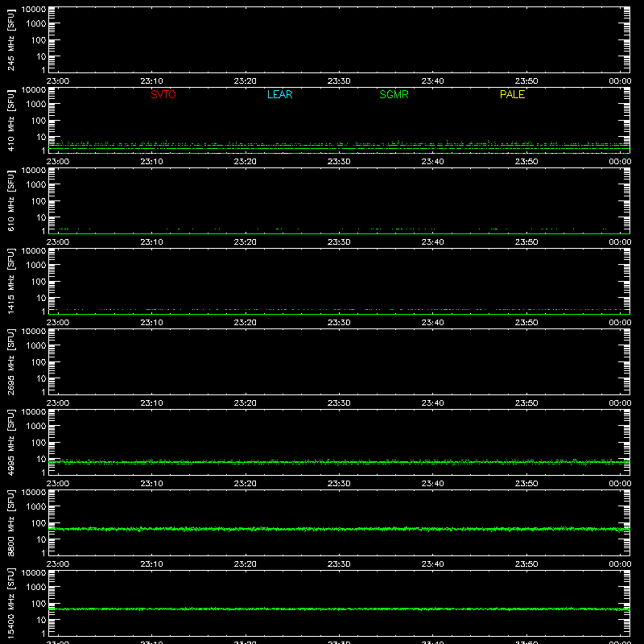Click 23:30 time label below 245 MHz plot
This screenshot has width=644, height=644.
point(339,81)
